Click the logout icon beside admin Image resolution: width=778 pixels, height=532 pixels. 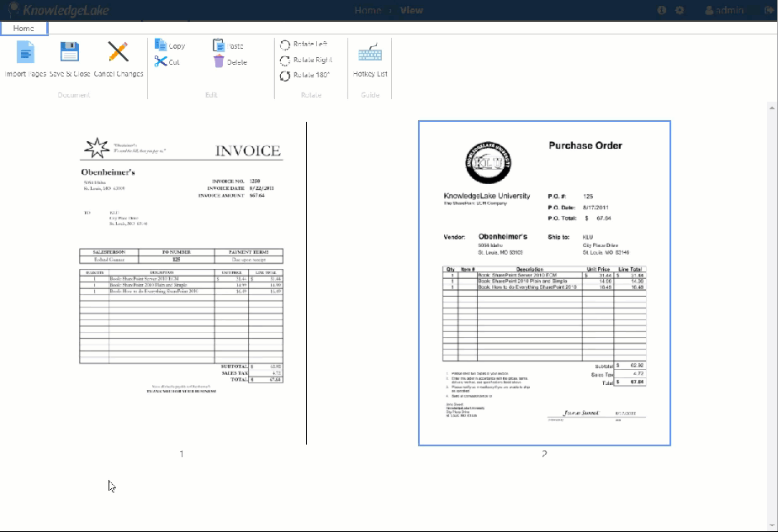(770, 10)
